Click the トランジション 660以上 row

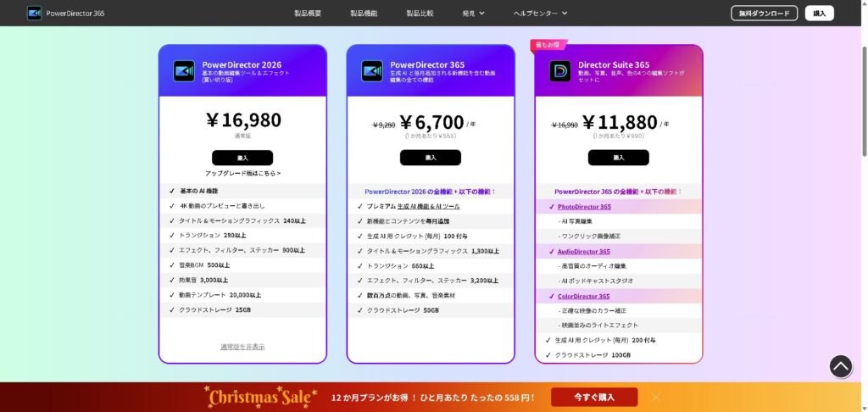pos(430,266)
